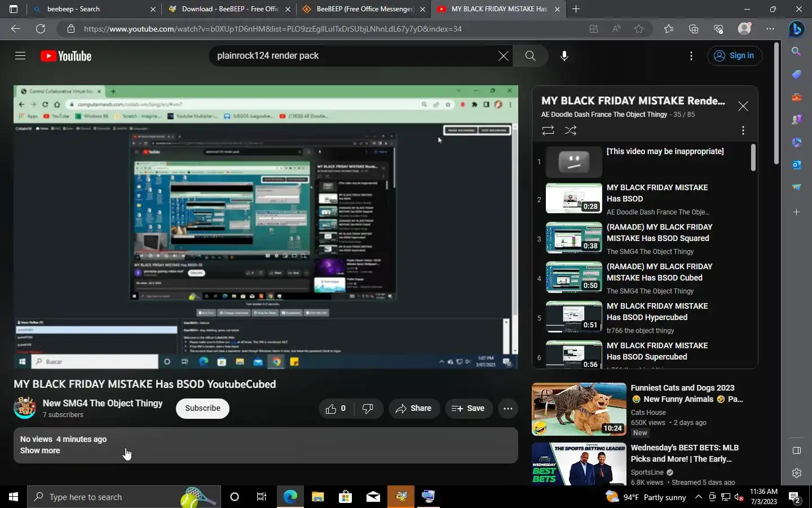Image resolution: width=812 pixels, height=508 pixels.
Task: Open Task View on taskbar
Action: tap(262, 497)
